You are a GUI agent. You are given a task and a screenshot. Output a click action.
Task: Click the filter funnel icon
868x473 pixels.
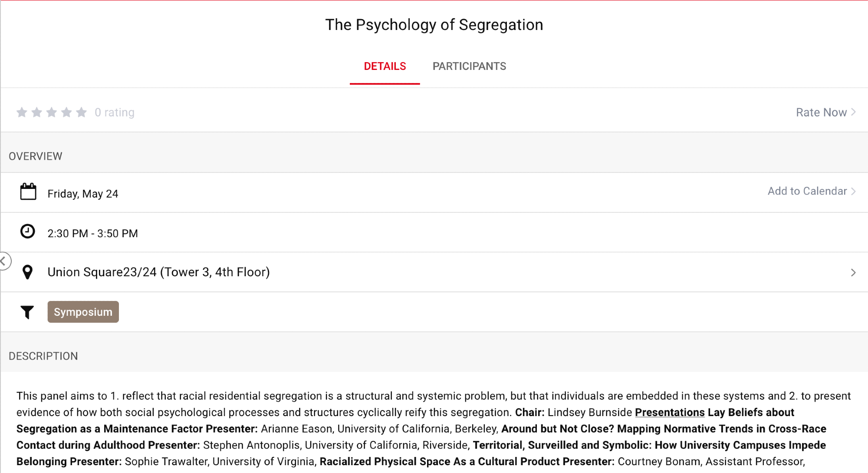pyautogui.click(x=27, y=312)
